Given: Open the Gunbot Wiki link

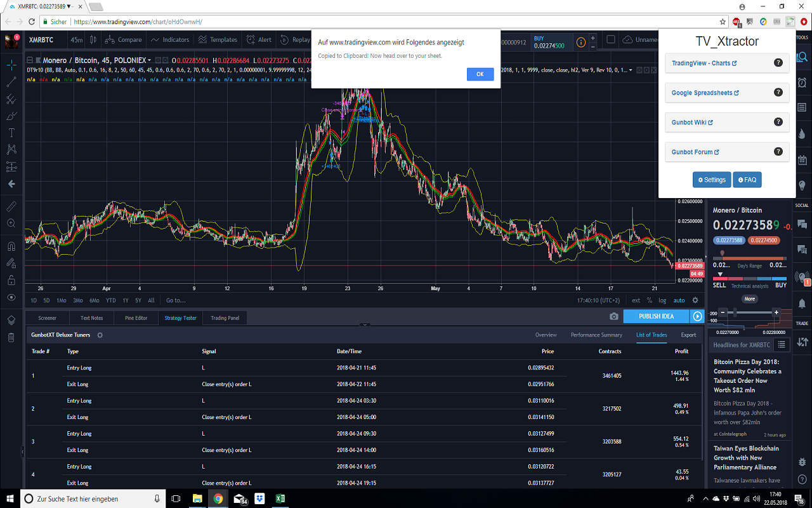Looking at the screenshot, I should (691, 122).
